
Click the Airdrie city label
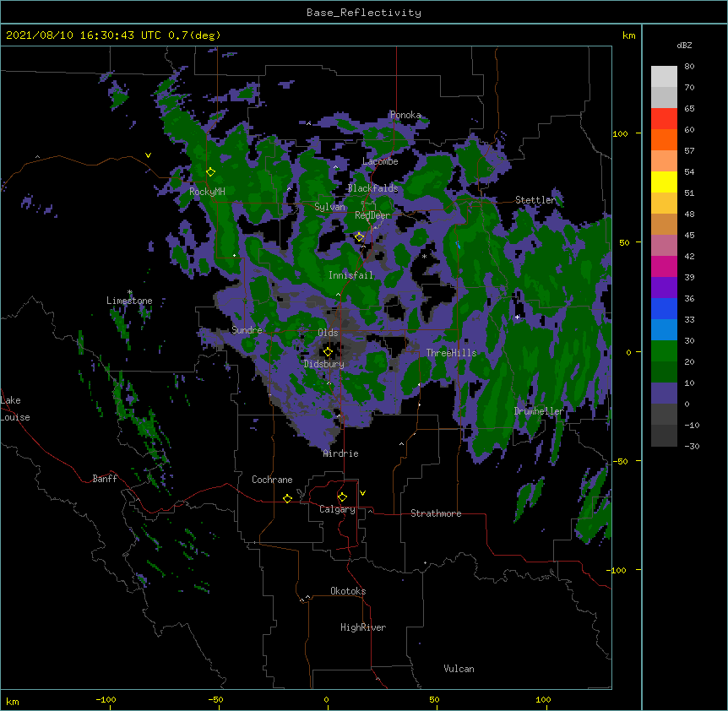[340, 453]
